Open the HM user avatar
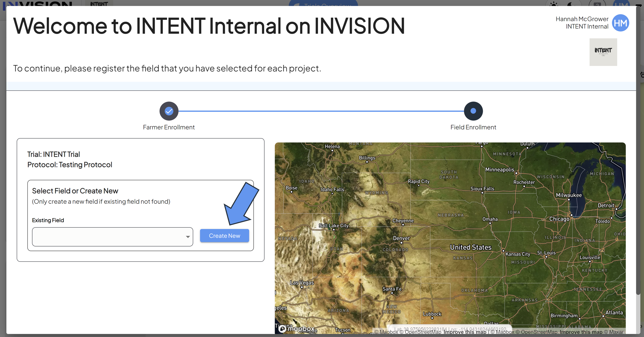The height and width of the screenshot is (337, 644). point(620,23)
